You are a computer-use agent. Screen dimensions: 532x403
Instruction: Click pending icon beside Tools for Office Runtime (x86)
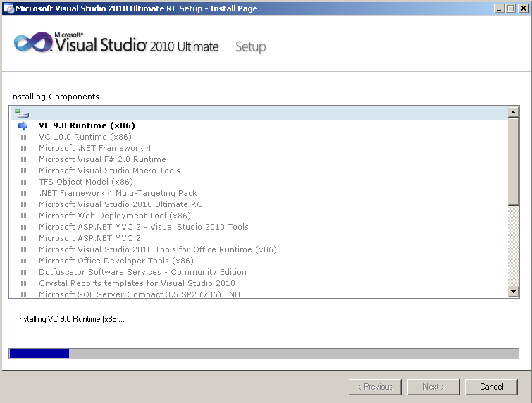click(x=23, y=249)
